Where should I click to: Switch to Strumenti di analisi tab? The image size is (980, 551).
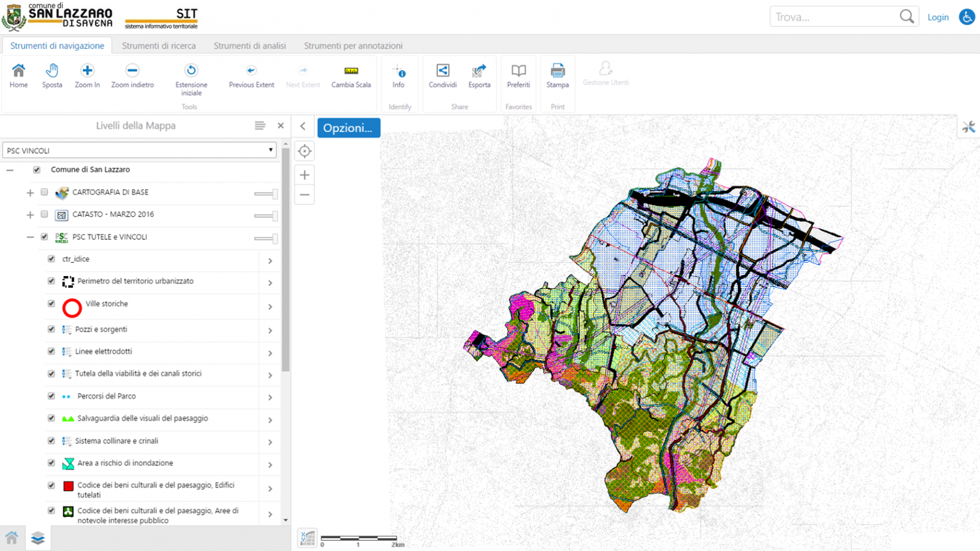250,45
